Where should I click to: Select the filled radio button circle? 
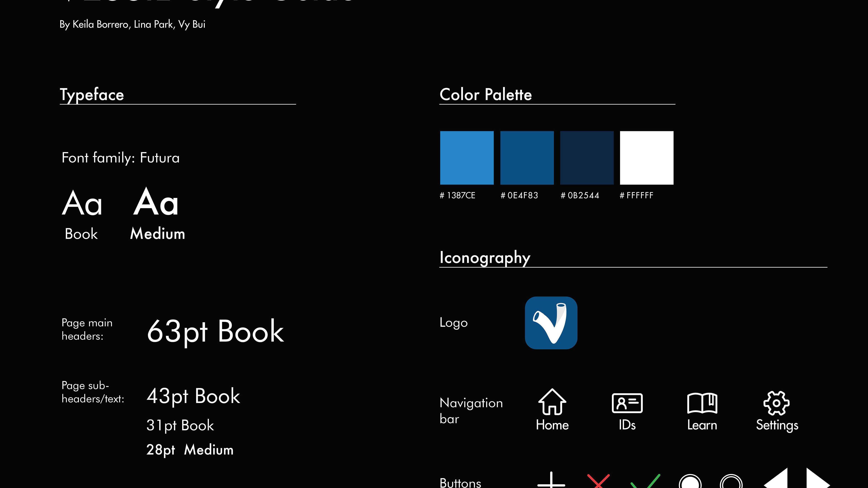pos(690,482)
